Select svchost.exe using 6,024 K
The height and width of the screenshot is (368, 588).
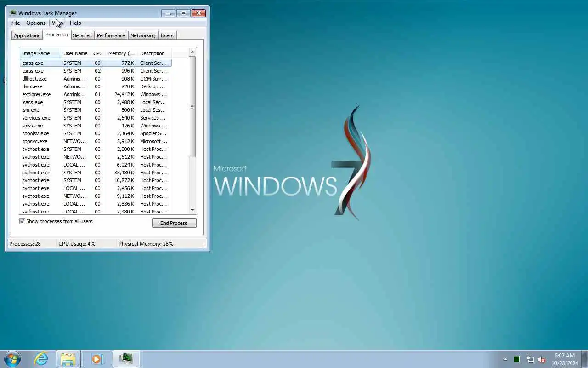coord(96,165)
